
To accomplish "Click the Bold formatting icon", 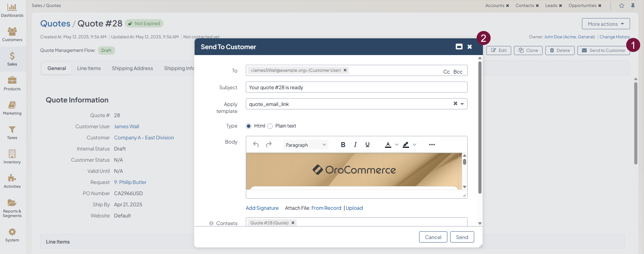I will 343,145.
